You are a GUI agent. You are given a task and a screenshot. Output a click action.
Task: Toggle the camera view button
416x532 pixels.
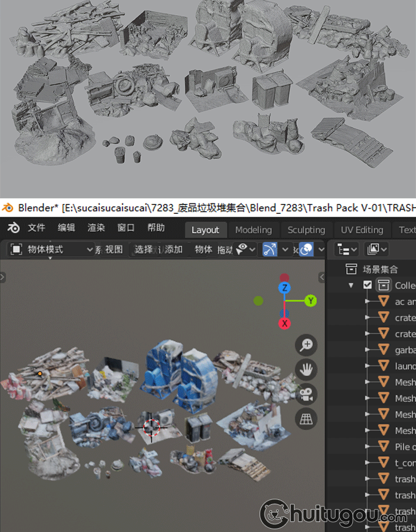306,395
